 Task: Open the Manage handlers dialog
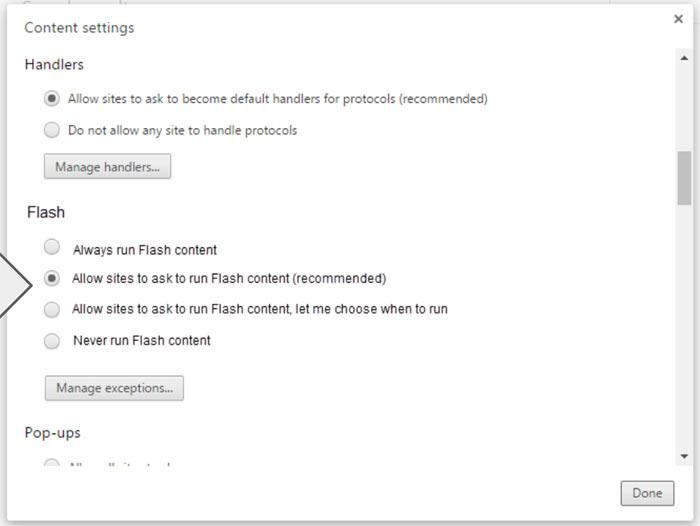[107, 167]
